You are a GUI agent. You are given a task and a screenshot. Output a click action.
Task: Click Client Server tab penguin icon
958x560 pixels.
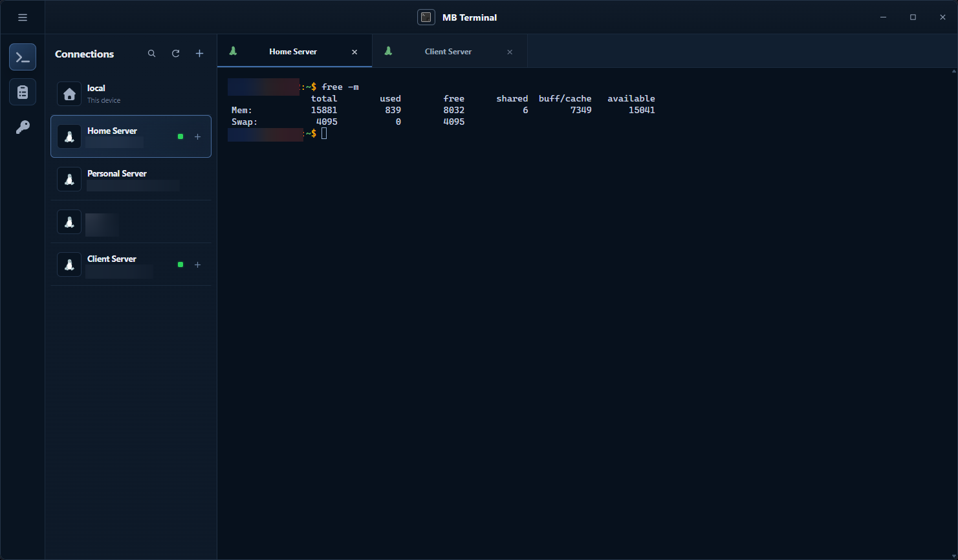click(388, 51)
